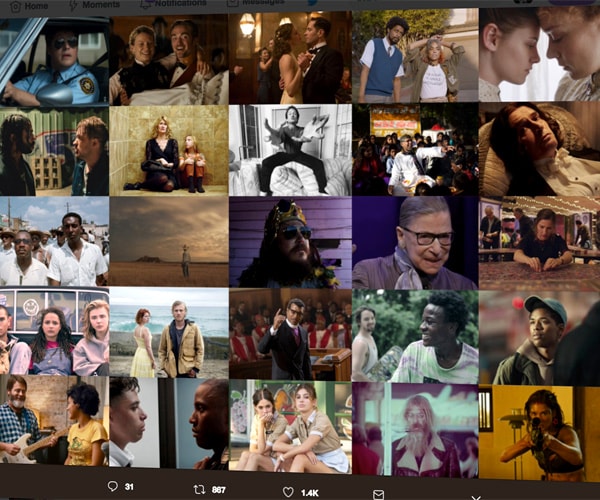Open the man with crown and sunglasses image

[290, 243]
